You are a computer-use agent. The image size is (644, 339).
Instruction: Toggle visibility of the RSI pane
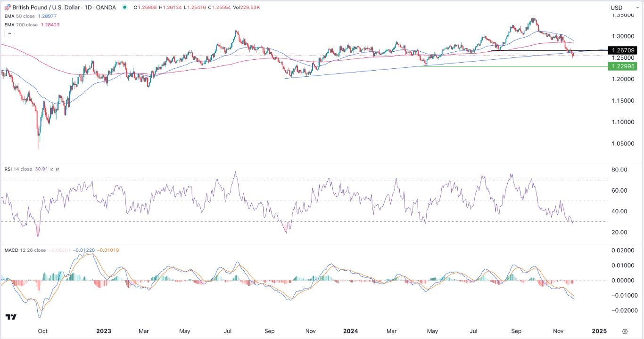pyautogui.click(x=52, y=169)
